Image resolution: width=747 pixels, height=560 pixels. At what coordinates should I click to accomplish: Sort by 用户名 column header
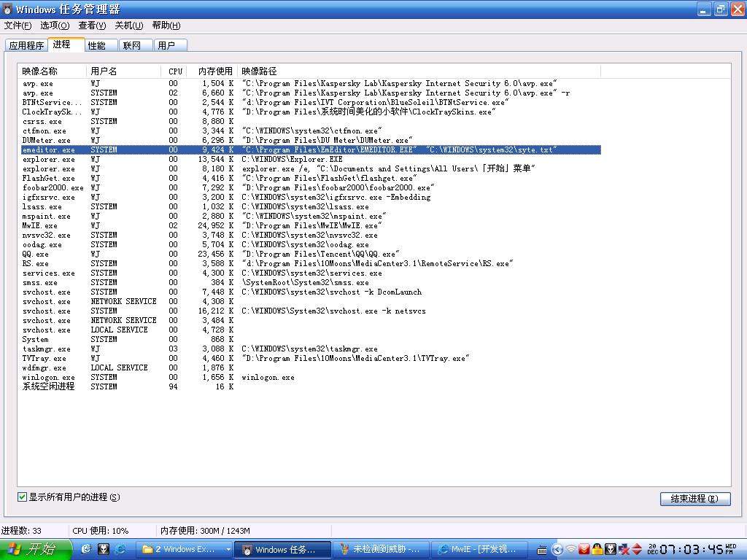pos(124,71)
